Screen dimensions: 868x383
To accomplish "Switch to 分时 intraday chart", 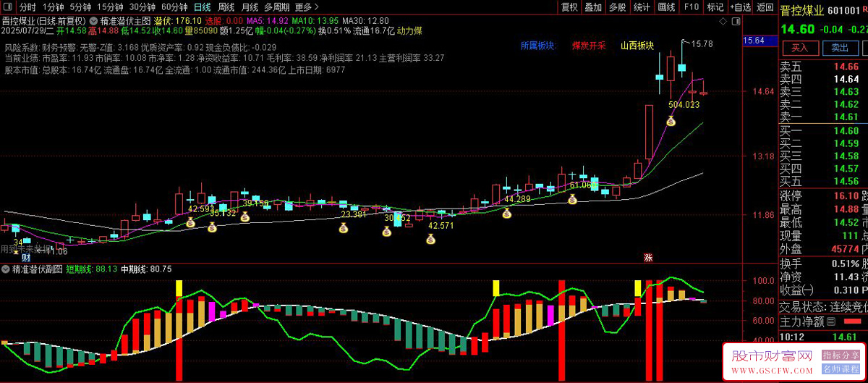I will [27, 7].
